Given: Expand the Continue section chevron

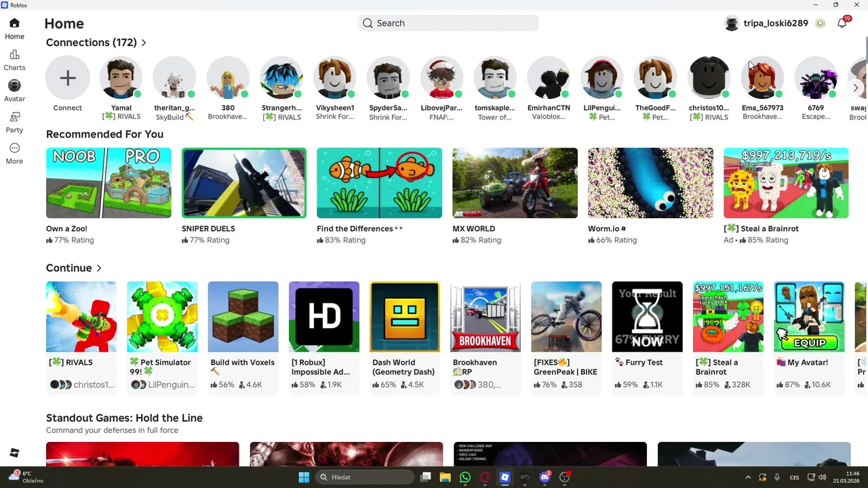Looking at the screenshot, I should tap(99, 268).
